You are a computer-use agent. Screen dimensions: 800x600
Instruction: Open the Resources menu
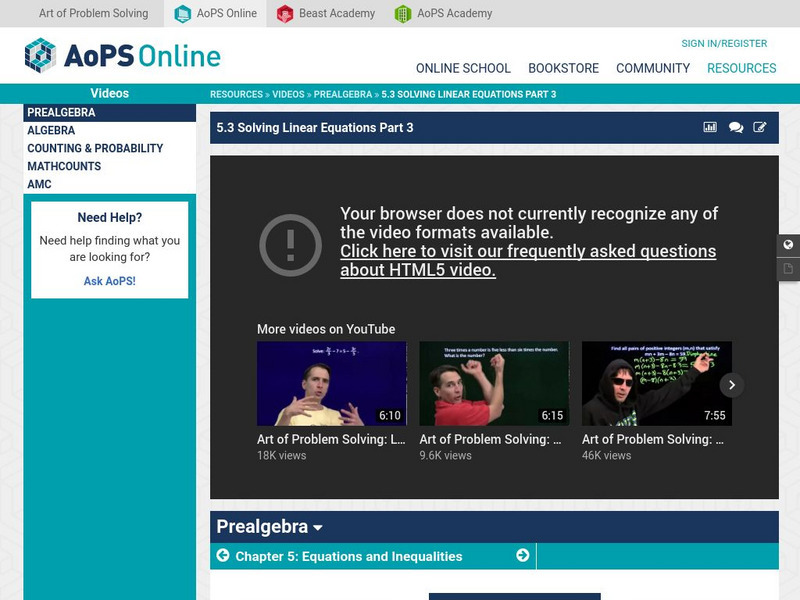741,68
